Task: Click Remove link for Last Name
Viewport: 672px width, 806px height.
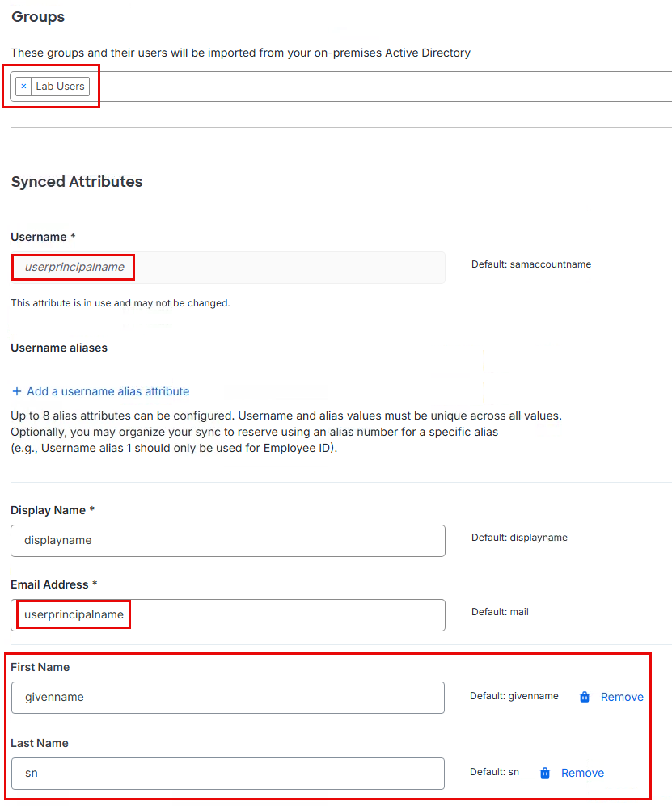Action: [582, 773]
